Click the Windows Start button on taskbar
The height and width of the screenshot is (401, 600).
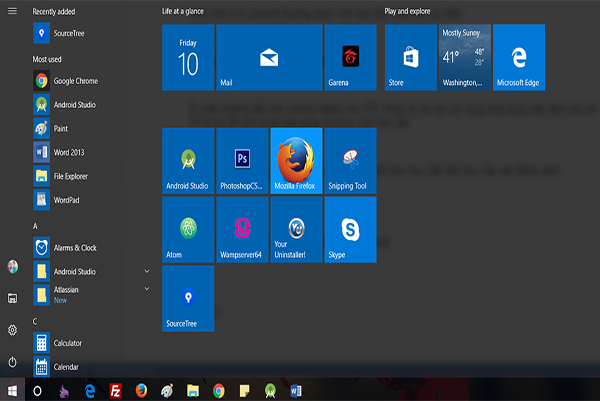[12, 391]
